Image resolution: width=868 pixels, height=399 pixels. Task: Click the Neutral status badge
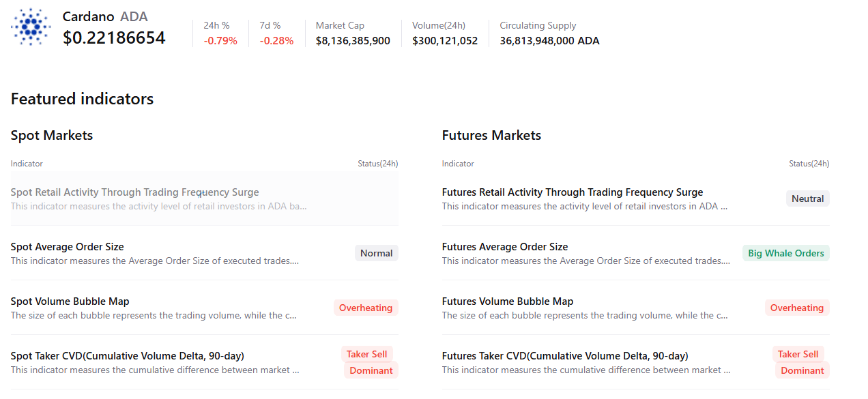click(x=807, y=198)
